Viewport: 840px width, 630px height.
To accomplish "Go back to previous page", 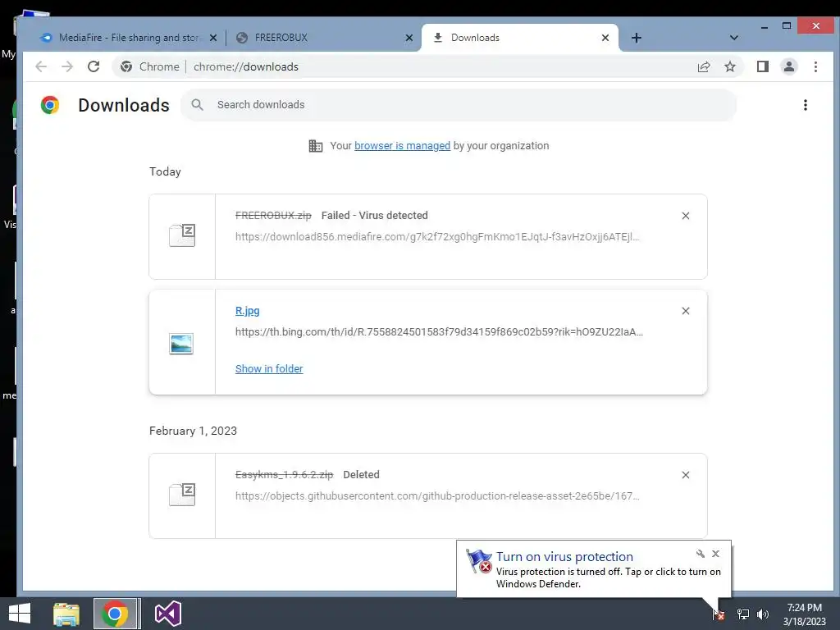I will (41, 66).
